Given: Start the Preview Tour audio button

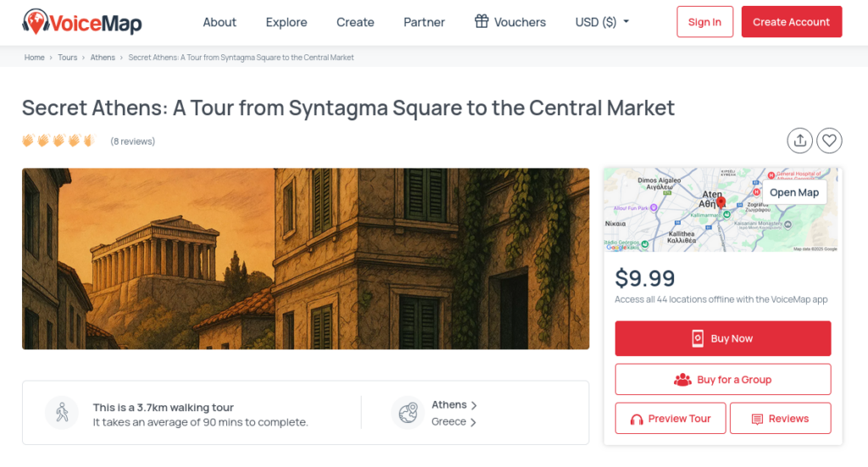Looking at the screenshot, I should (x=670, y=419).
